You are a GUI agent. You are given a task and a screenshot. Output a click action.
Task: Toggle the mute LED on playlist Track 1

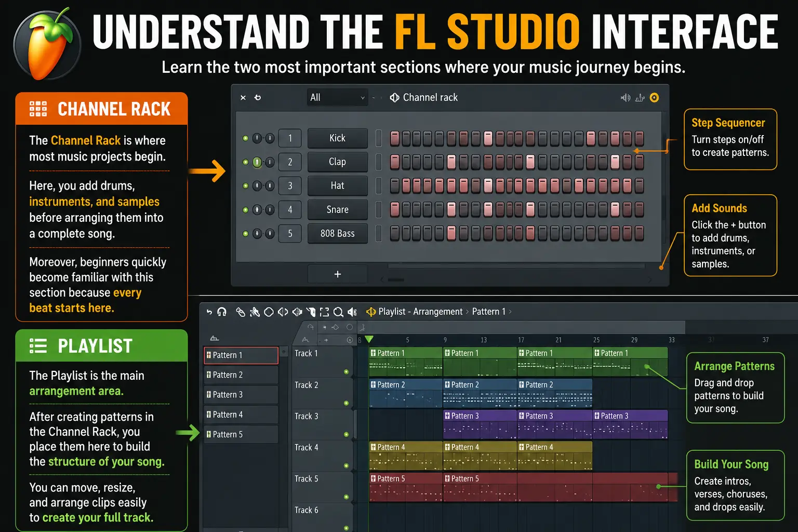[x=346, y=372]
